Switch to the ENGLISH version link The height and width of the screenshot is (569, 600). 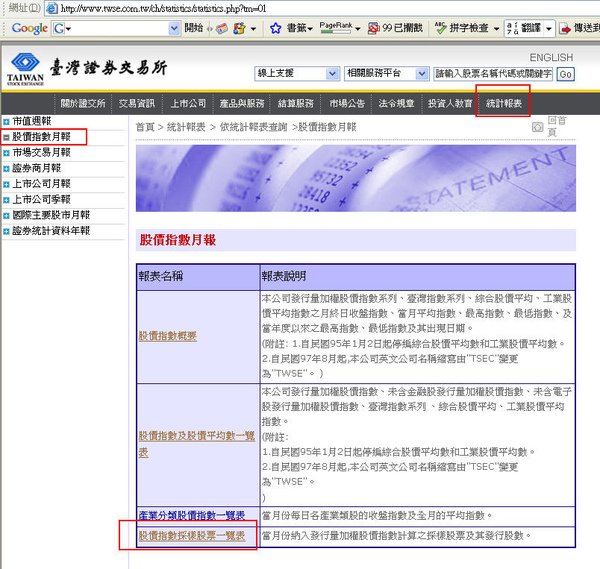(x=551, y=57)
